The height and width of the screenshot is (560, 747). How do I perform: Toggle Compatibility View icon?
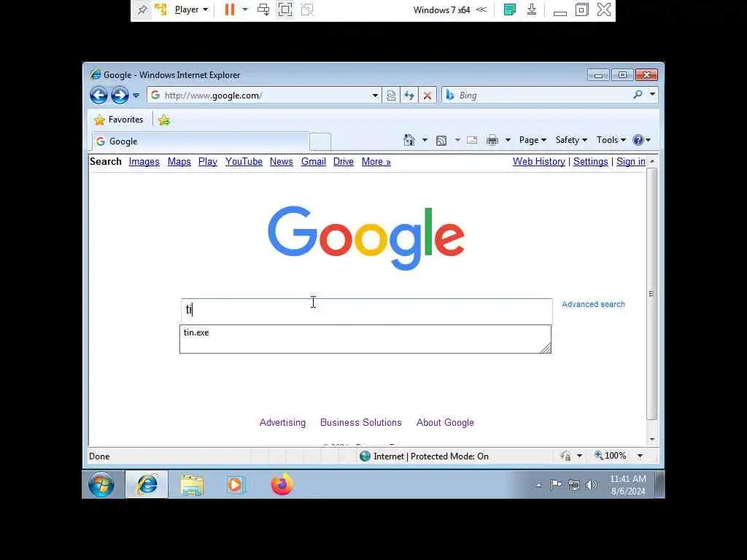click(391, 96)
